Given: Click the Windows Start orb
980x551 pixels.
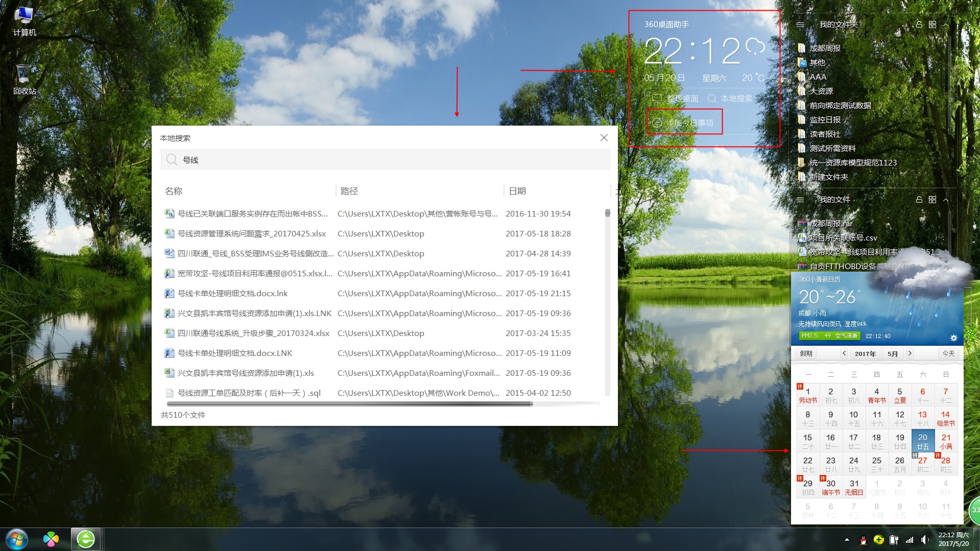Looking at the screenshot, I should (17, 539).
